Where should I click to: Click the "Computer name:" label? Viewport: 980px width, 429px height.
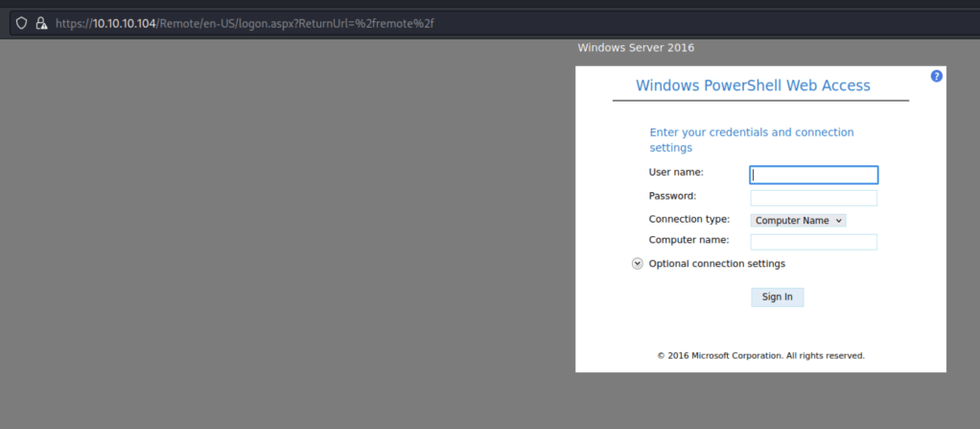pyautogui.click(x=688, y=240)
